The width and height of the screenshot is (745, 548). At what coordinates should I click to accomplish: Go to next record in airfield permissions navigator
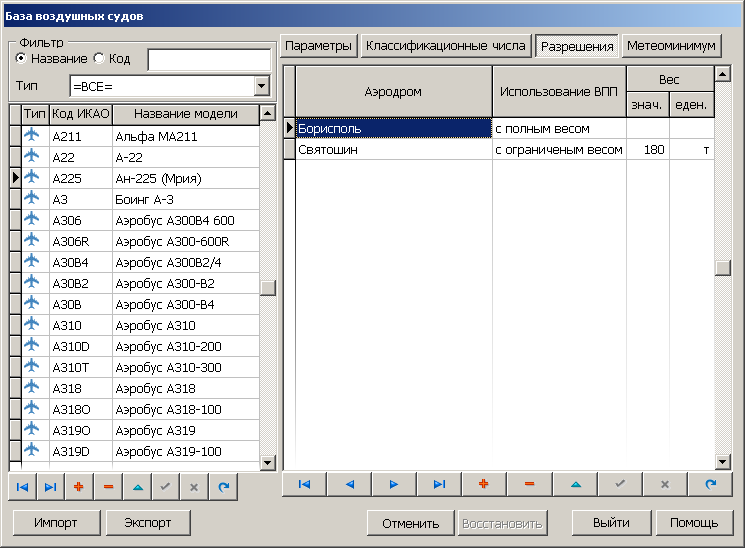click(394, 484)
